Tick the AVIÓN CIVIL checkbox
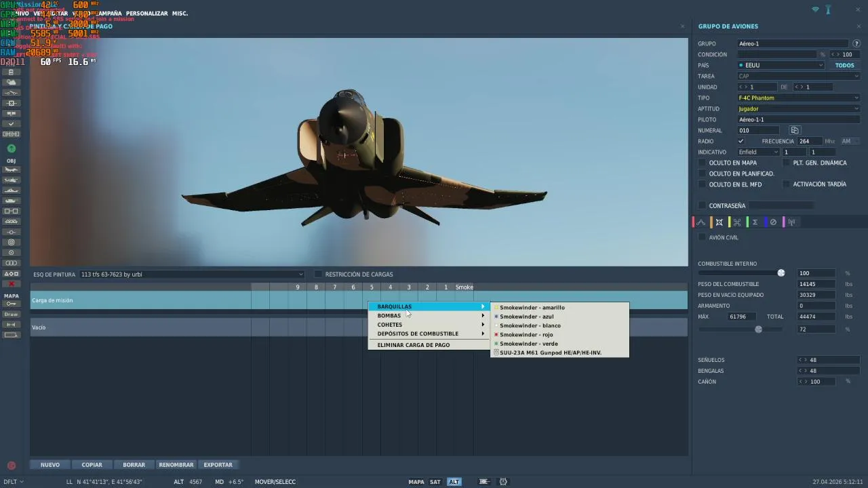Image resolution: width=868 pixels, height=488 pixels. tap(703, 237)
